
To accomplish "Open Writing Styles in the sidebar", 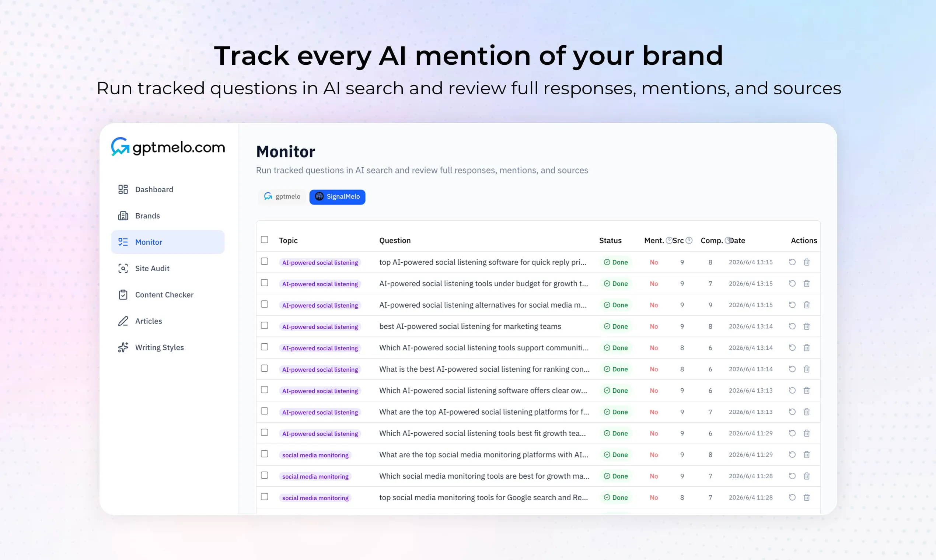I will point(168,347).
